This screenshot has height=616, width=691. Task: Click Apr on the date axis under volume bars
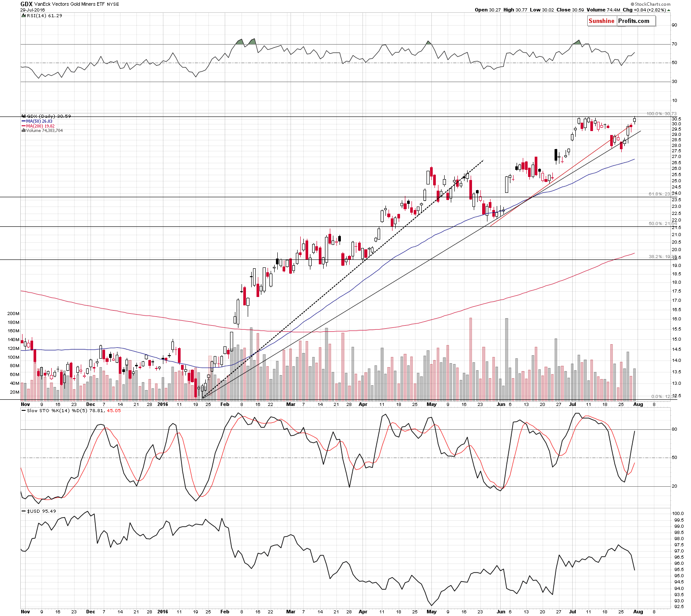363,404
